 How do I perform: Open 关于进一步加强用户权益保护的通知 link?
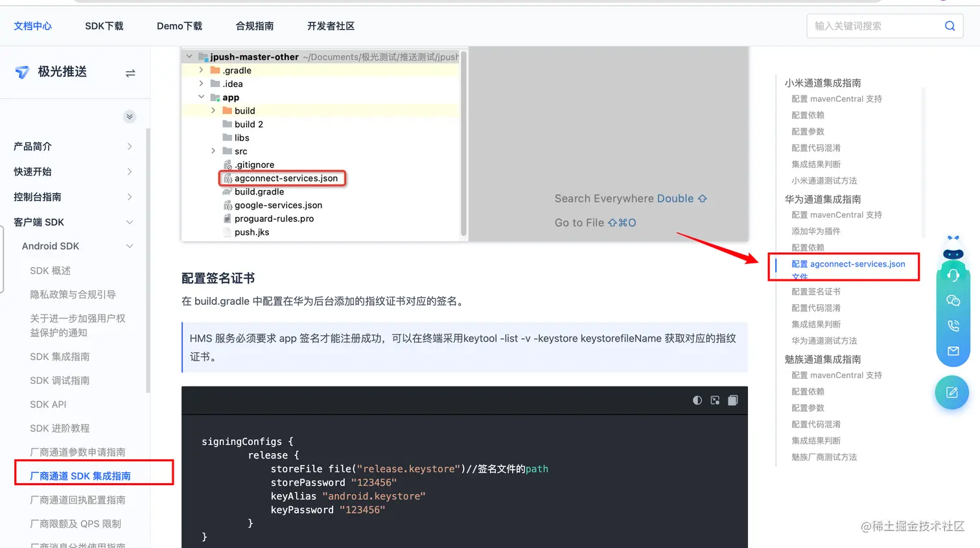click(x=78, y=326)
